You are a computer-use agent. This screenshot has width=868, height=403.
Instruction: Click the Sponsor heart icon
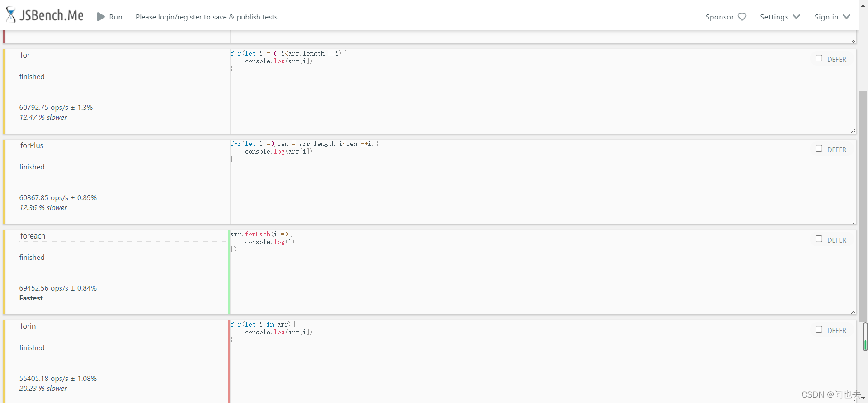[742, 17]
